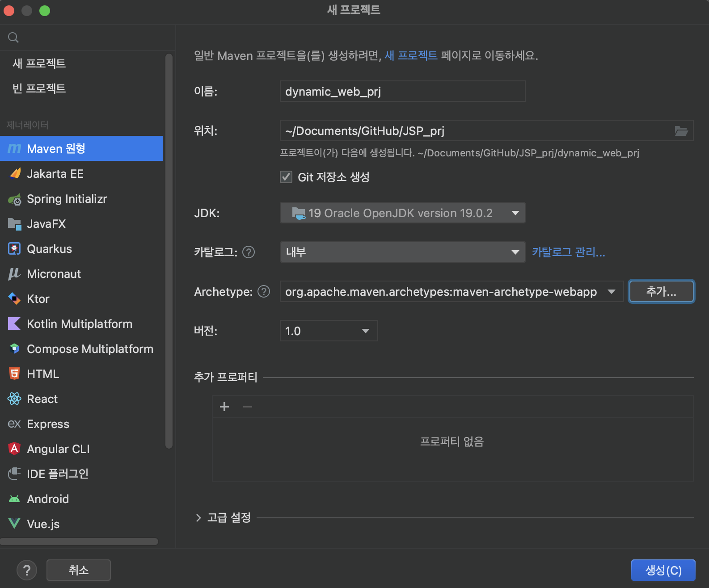Viewport: 709px width, 588px height.
Task: Click the React atom icon
Action: click(14, 399)
